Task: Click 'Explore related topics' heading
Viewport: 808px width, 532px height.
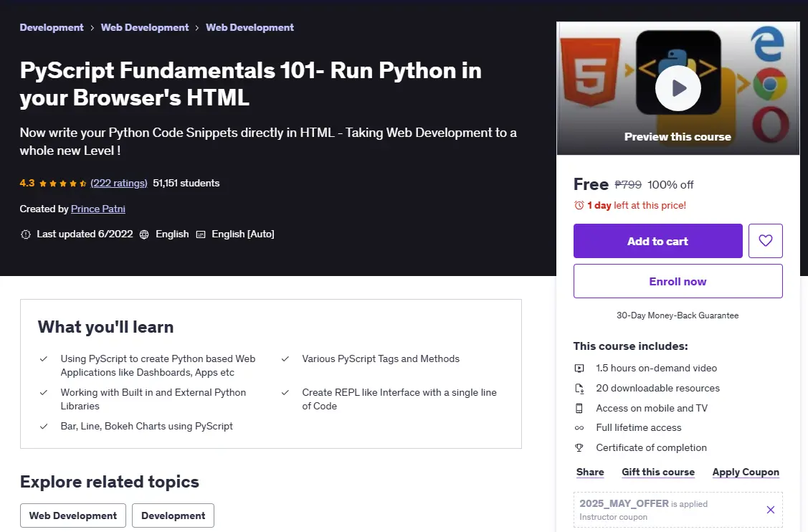Action: click(x=109, y=482)
